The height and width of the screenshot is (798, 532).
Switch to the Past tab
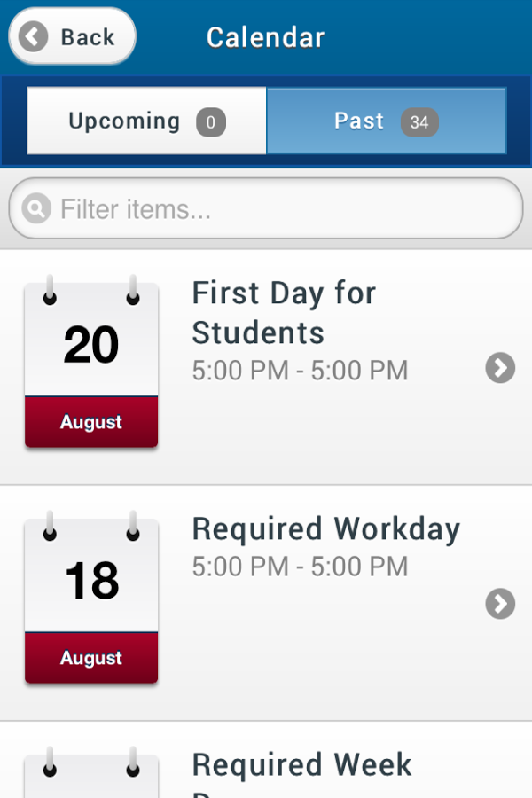point(387,121)
